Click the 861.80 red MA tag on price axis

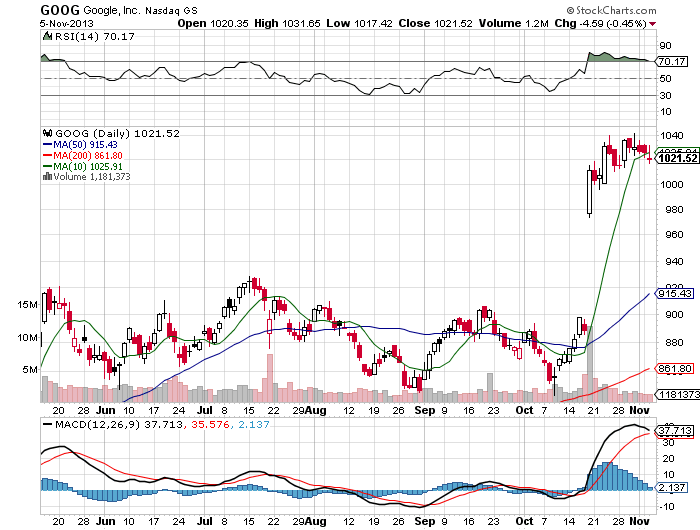pos(674,369)
